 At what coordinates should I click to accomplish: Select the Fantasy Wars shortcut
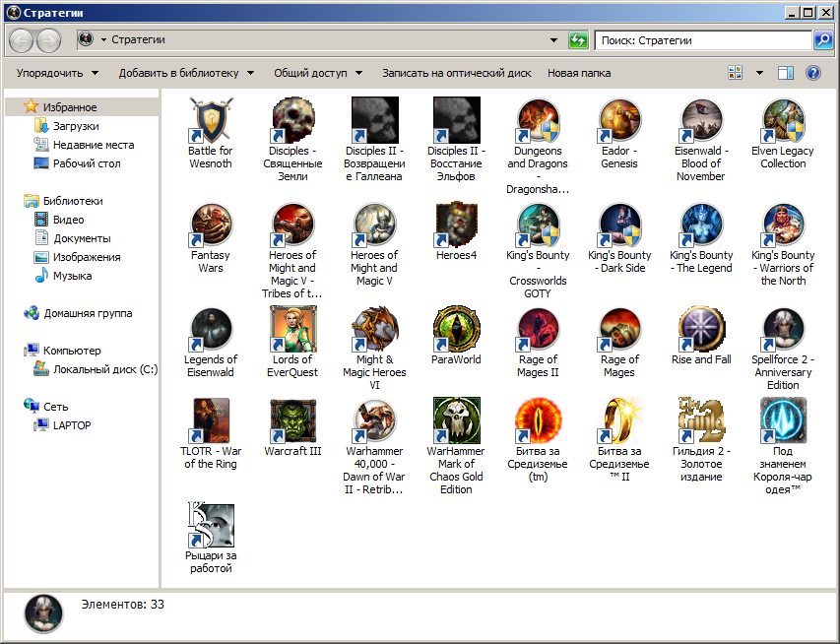tap(211, 225)
